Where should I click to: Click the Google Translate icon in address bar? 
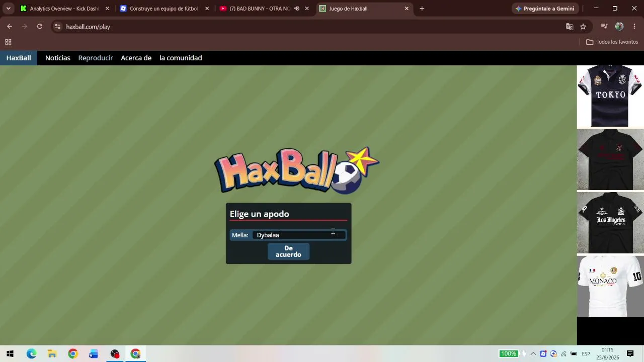(x=570, y=27)
